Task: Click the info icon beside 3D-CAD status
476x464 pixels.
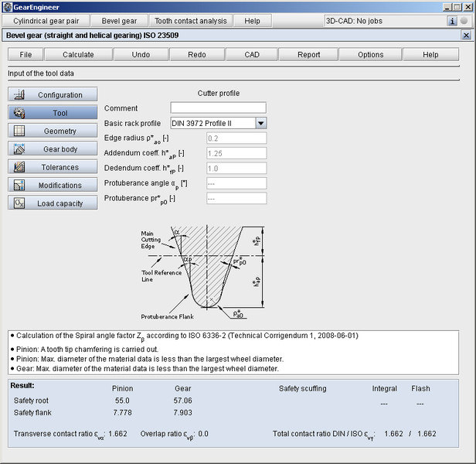Action: click(452, 21)
